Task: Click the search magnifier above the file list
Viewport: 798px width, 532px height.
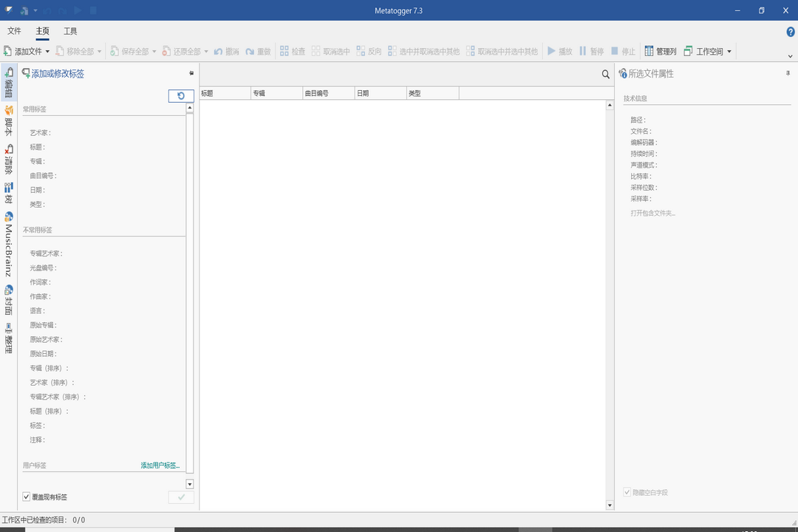Action: 605,74
